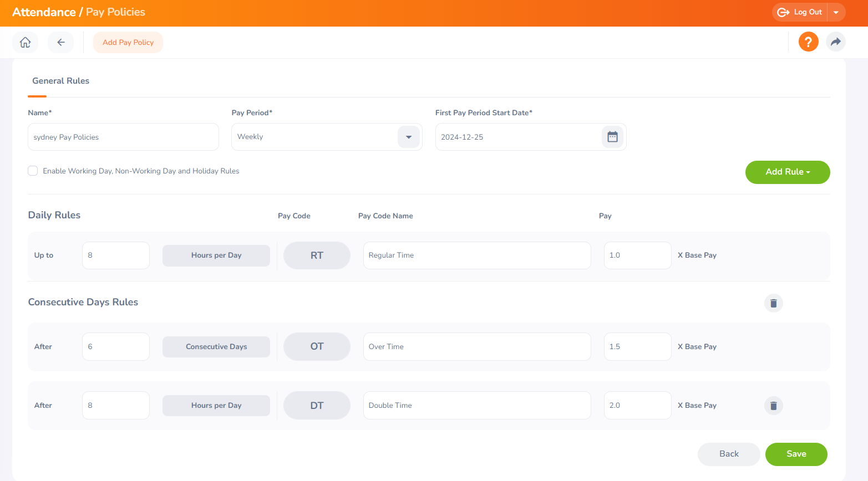Click the Consecutive Days Rules heading
The image size is (868, 481).
(x=83, y=302)
